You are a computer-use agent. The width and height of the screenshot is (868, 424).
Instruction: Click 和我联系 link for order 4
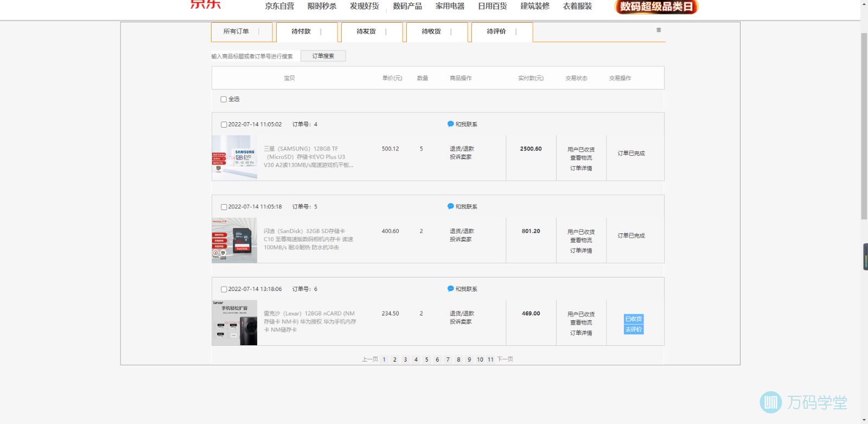(467, 124)
